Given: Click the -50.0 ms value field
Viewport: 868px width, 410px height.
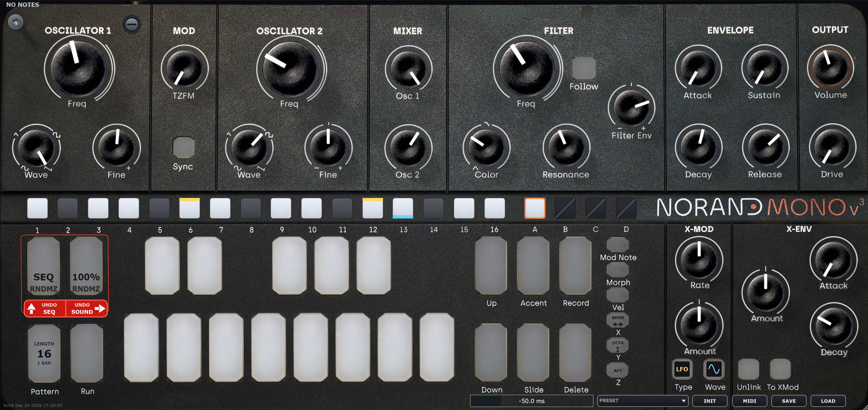Looking at the screenshot, I should tap(531, 401).
